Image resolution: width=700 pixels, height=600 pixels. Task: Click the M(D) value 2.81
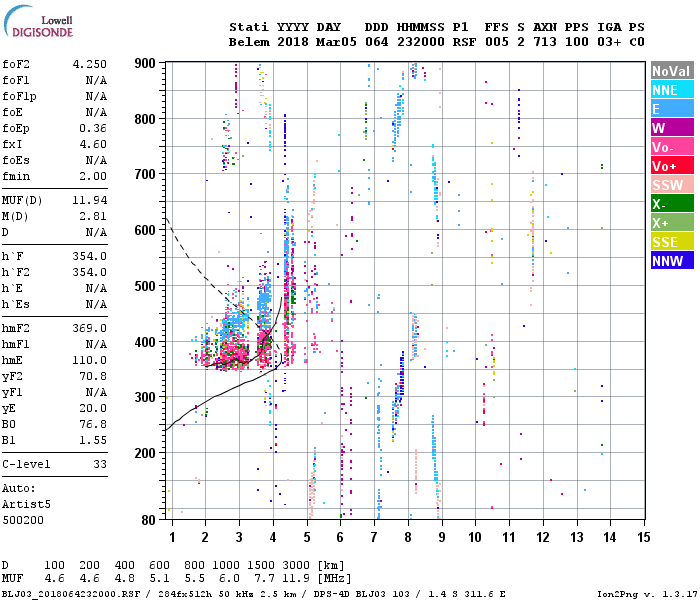(x=93, y=217)
